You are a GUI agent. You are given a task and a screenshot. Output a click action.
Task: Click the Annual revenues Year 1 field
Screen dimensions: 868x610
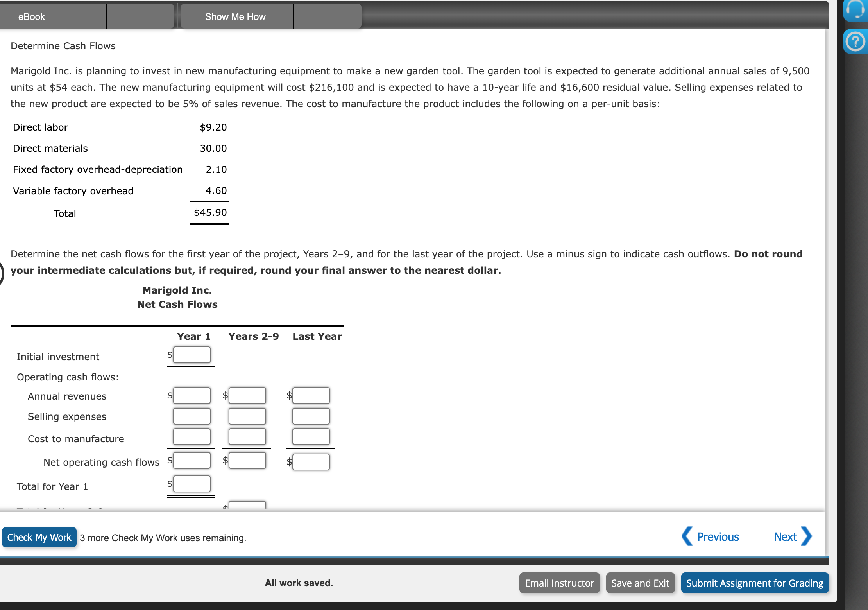pos(191,395)
